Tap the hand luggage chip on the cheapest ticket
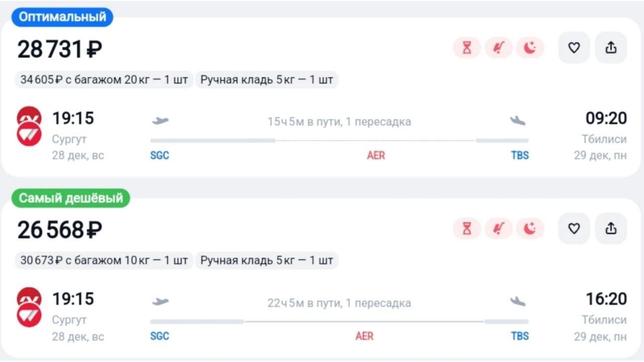Image resolution: width=644 pixels, height=362 pixels. pyautogui.click(x=267, y=260)
